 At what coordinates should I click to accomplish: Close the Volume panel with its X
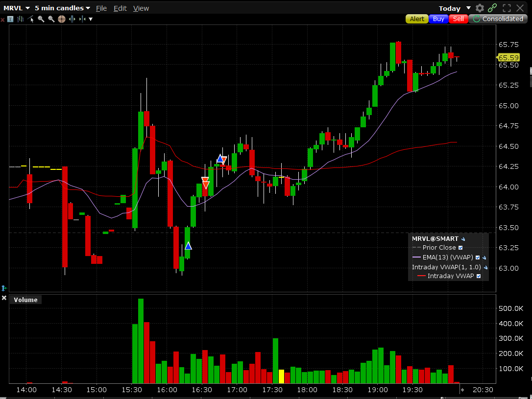[4, 298]
